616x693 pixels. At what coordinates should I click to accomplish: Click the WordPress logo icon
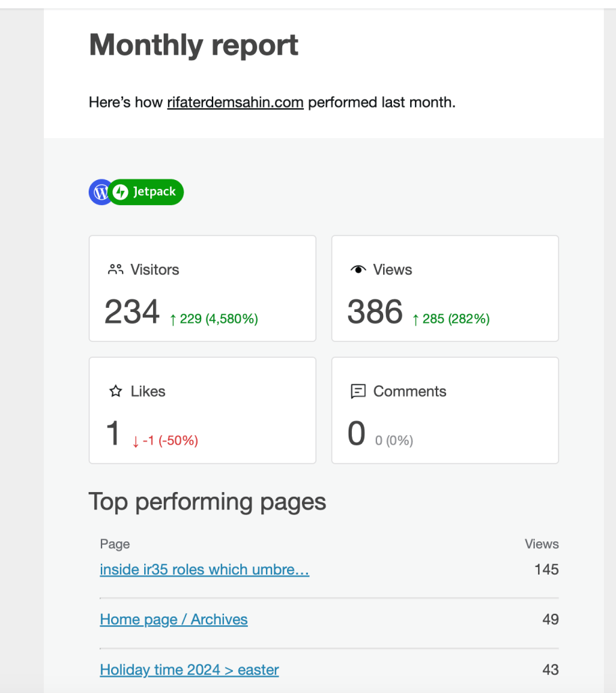(x=100, y=192)
